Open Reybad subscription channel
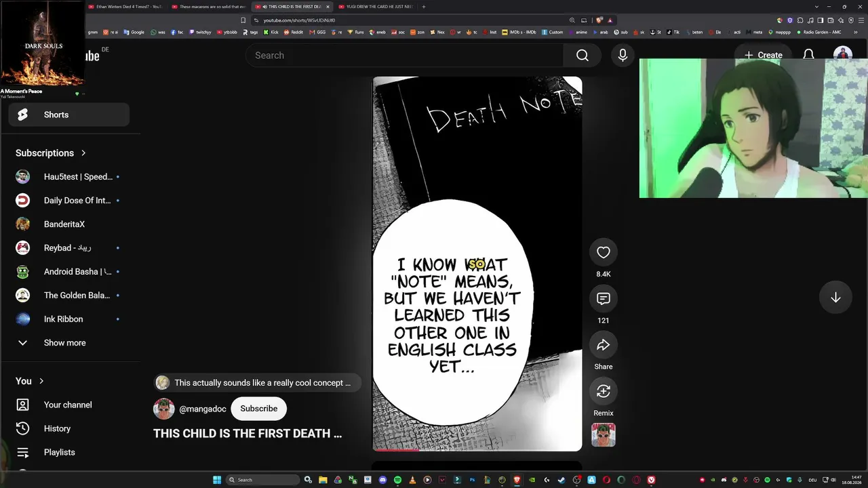 (68, 248)
